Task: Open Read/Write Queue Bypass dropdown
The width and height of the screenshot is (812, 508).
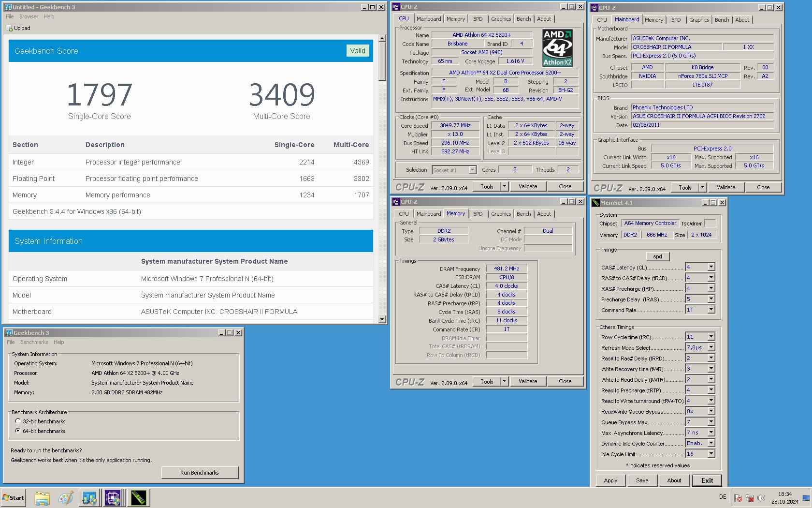Action: pyautogui.click(x=711, y=411)
